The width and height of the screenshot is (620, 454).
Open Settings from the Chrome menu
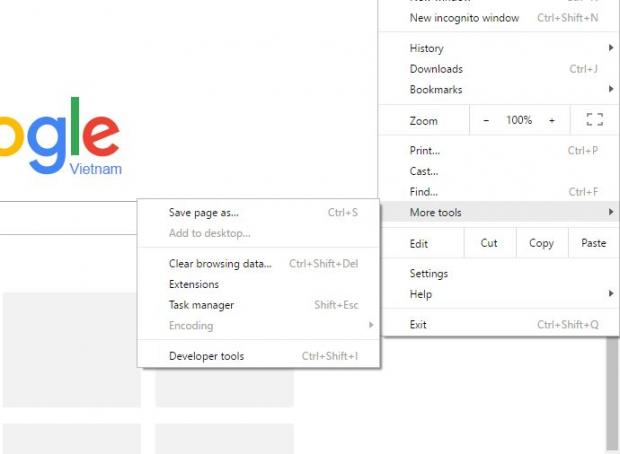click(x=429, y=274)
